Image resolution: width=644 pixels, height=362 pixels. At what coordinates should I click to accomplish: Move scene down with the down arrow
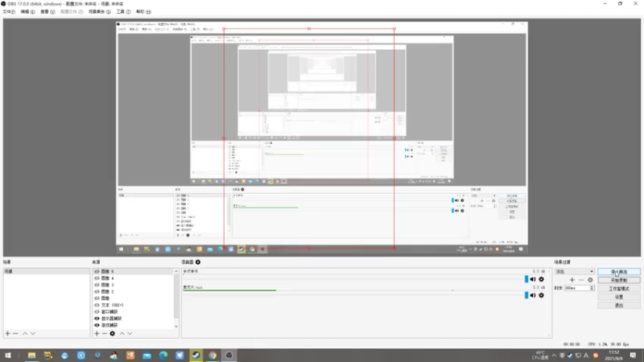point(33,333)
